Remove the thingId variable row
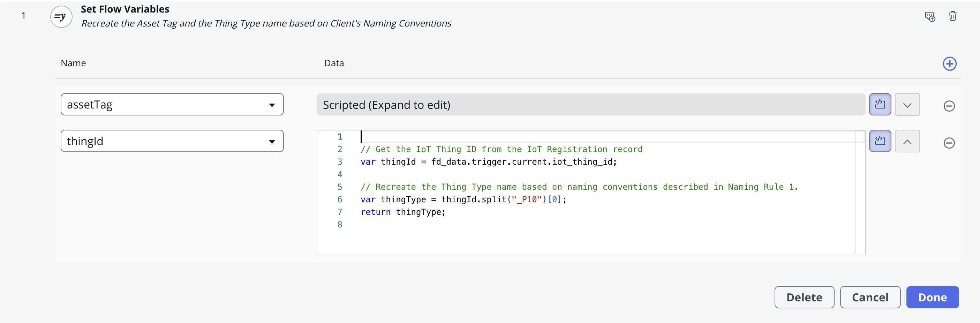Viewport: 980px width, 323px height. (949, 143)
